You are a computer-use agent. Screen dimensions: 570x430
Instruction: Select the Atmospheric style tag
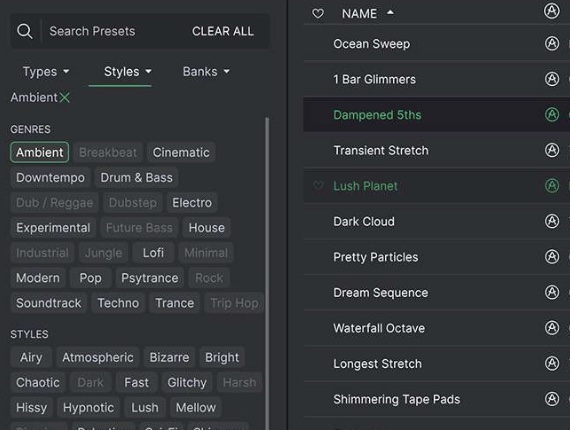[x=98, y=357]
